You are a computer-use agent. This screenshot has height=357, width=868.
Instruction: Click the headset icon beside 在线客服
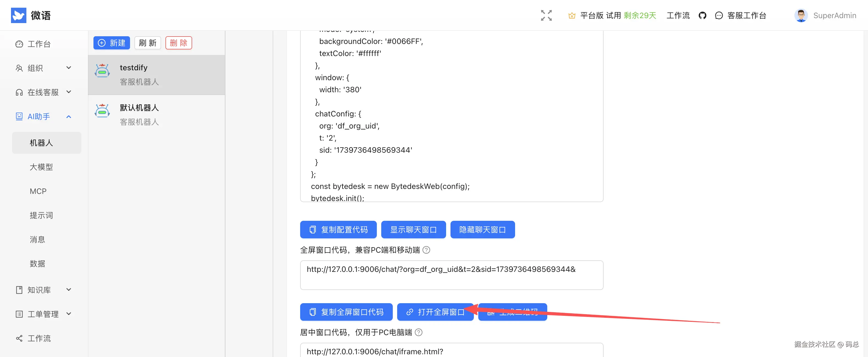point(19,92)
